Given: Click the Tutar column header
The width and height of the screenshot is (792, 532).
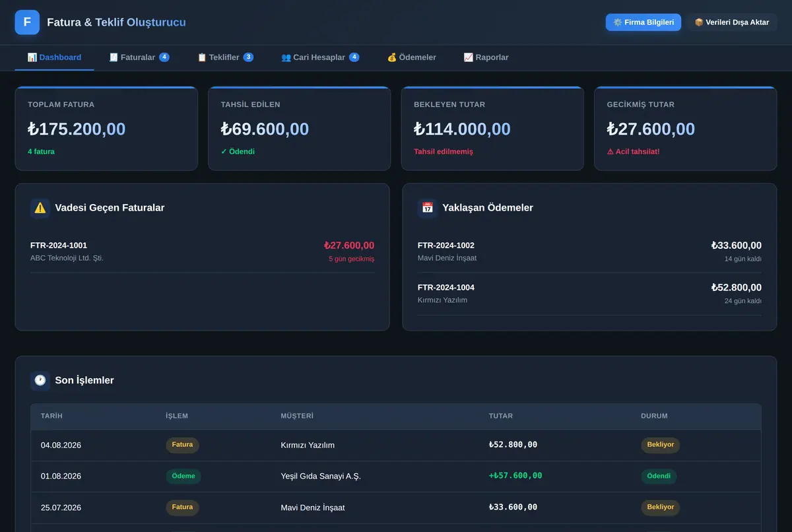Looking at the screenshot, I should coord(501,416).
